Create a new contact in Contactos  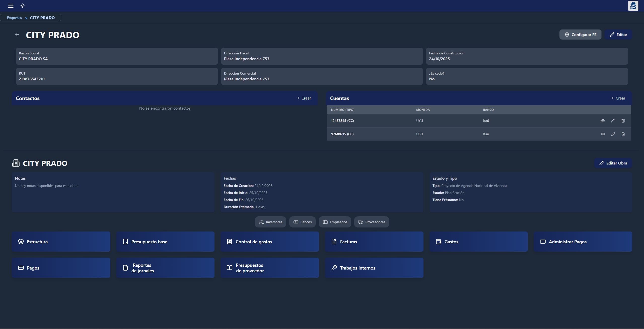coord(304,98)
